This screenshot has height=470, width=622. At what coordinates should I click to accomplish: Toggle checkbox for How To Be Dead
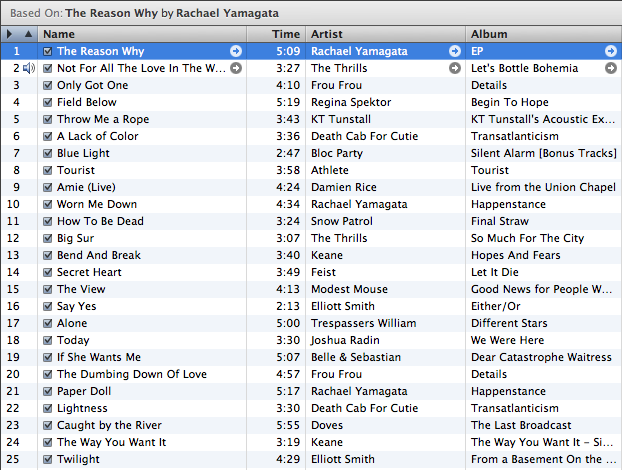pyautogui.click(x=48, y=221)
